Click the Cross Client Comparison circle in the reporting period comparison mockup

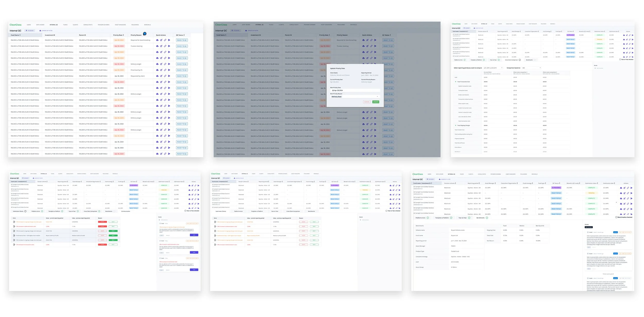[x=520, y=60]
